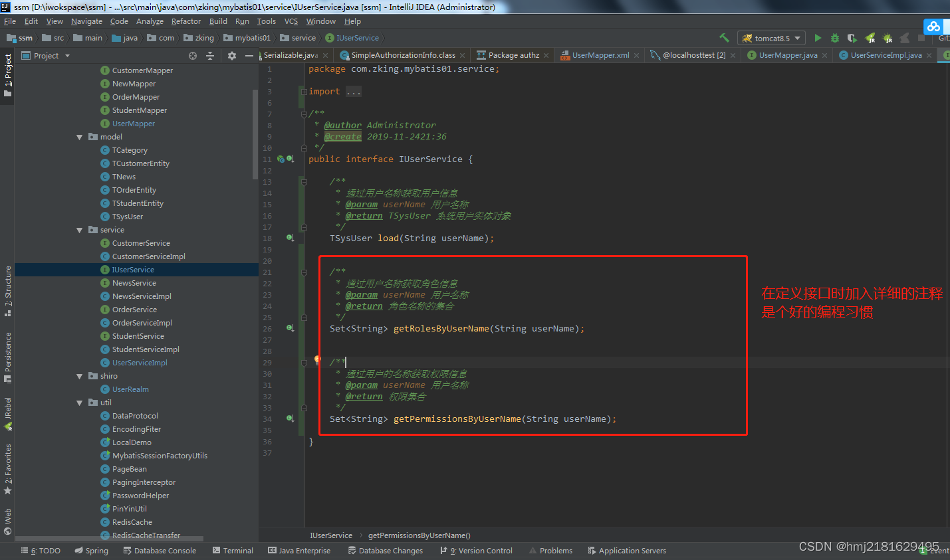Debug with JRebel bug icon
950x560 pixels.
click(887, 38)
